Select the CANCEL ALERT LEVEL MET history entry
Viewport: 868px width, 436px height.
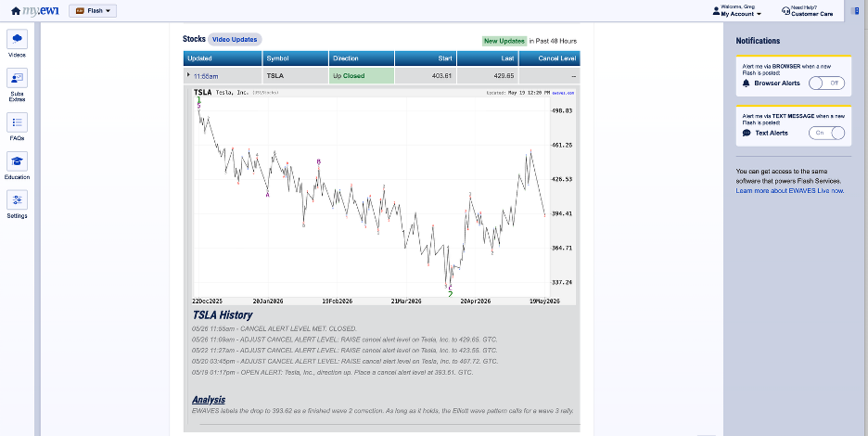pyautogui.click(x=274, y=328)
